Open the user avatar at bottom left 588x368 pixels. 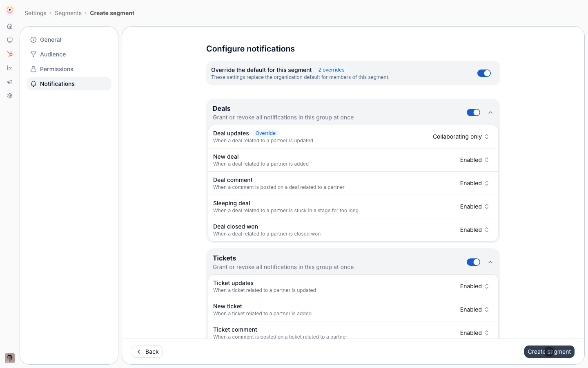pos(10,358)
